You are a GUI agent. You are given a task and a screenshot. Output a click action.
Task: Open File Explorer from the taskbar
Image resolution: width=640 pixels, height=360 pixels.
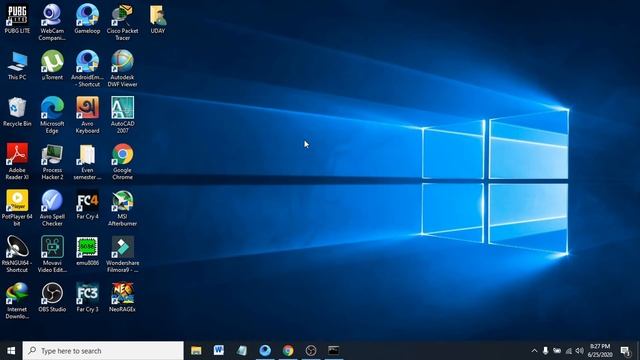pyautogui.click(x=196, y=351)
